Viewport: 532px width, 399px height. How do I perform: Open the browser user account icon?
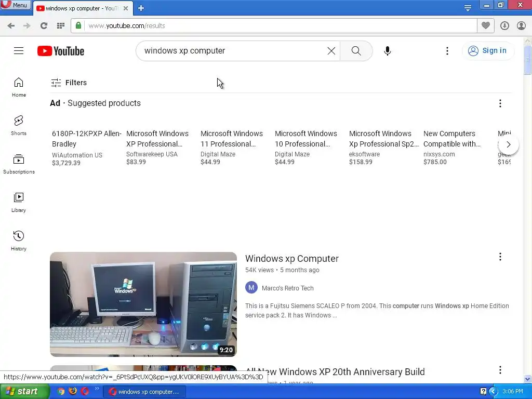[x=521, y=26]
